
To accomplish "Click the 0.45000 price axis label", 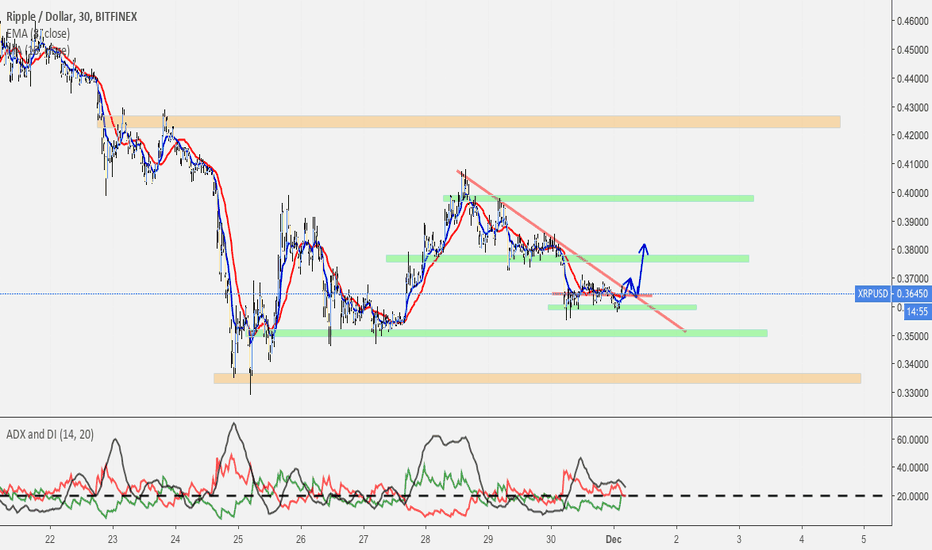I will tap(912, 50).
